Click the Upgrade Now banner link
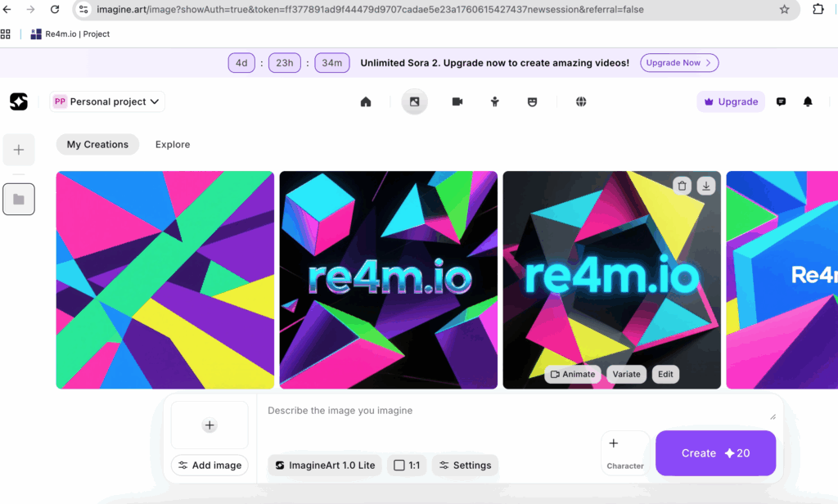Viewport: 838px width, 504px height. coord(679,63)
